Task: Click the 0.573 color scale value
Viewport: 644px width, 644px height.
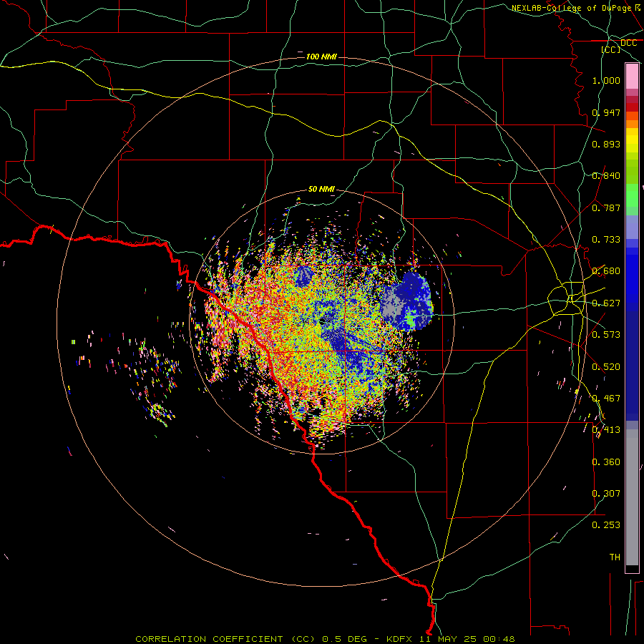Action: click(x=606, y=335)
